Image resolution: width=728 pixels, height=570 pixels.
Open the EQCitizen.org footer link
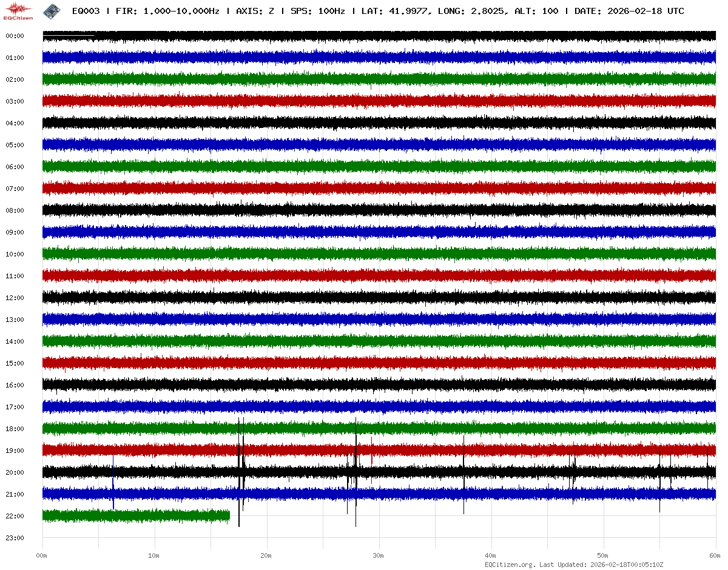click(x=510, y=565)
